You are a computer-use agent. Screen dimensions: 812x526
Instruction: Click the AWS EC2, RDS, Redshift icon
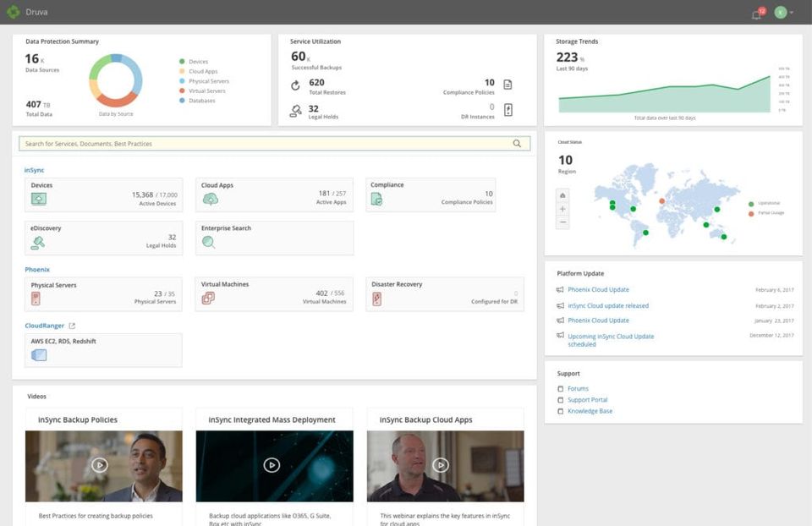(39, 354)
